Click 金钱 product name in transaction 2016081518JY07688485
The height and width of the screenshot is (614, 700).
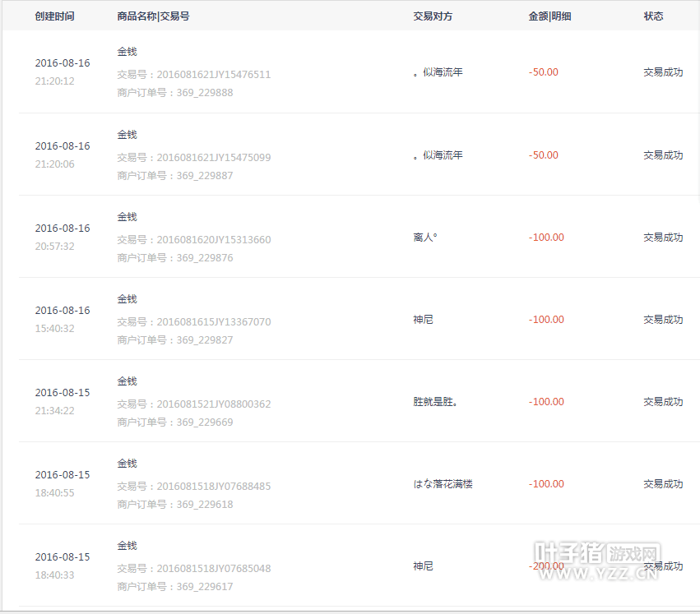127,464
